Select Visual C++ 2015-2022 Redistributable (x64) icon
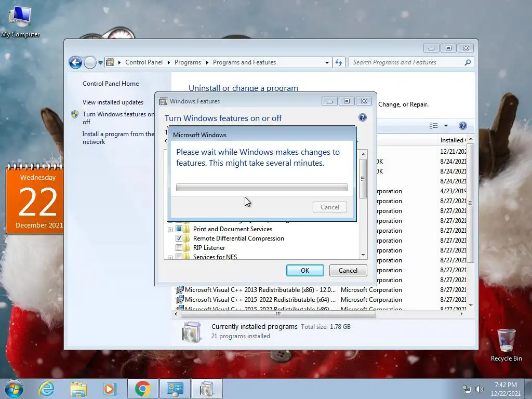This screenshot has width=532, height=399. point(179,300)
